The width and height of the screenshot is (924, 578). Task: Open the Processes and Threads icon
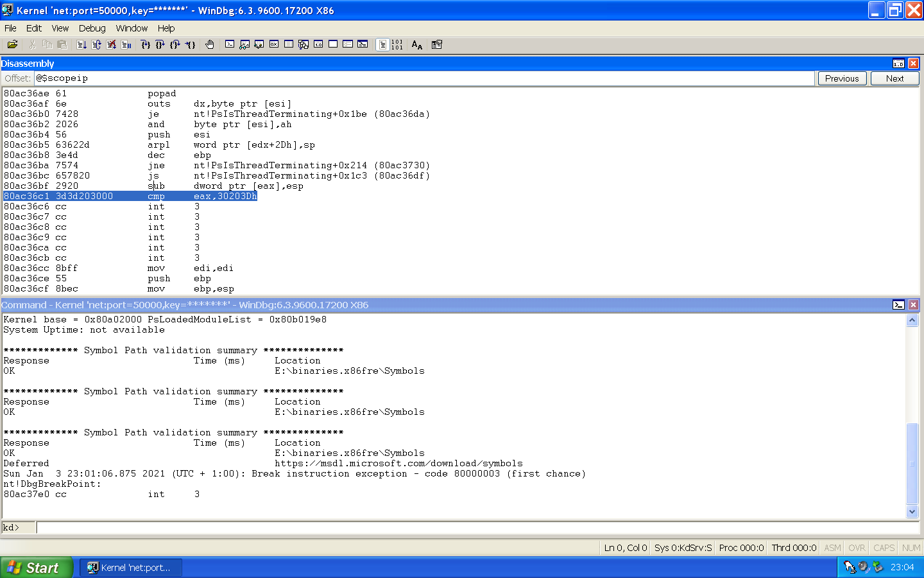[x=348, y=44]
